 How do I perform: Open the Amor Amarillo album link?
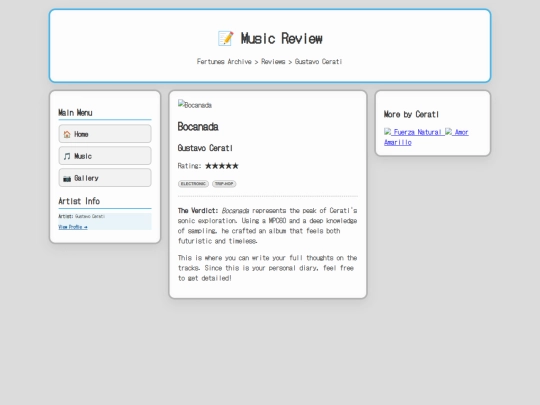427,137
